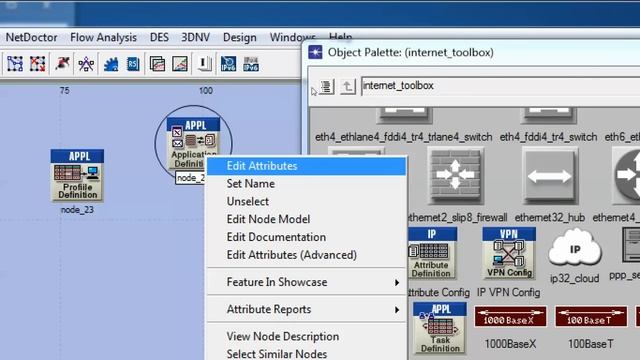Select the 100BaseT link icon
The image size is (640, 360).
click(591, 317)
